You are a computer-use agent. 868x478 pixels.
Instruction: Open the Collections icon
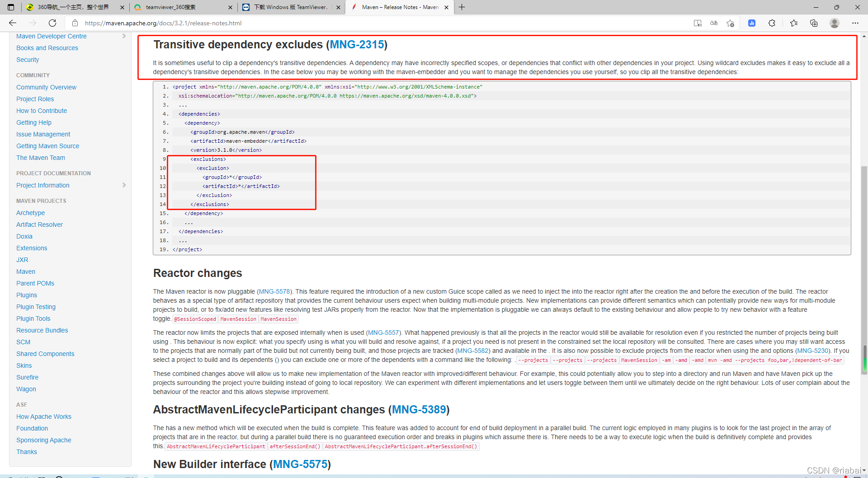tap(814, 23)
